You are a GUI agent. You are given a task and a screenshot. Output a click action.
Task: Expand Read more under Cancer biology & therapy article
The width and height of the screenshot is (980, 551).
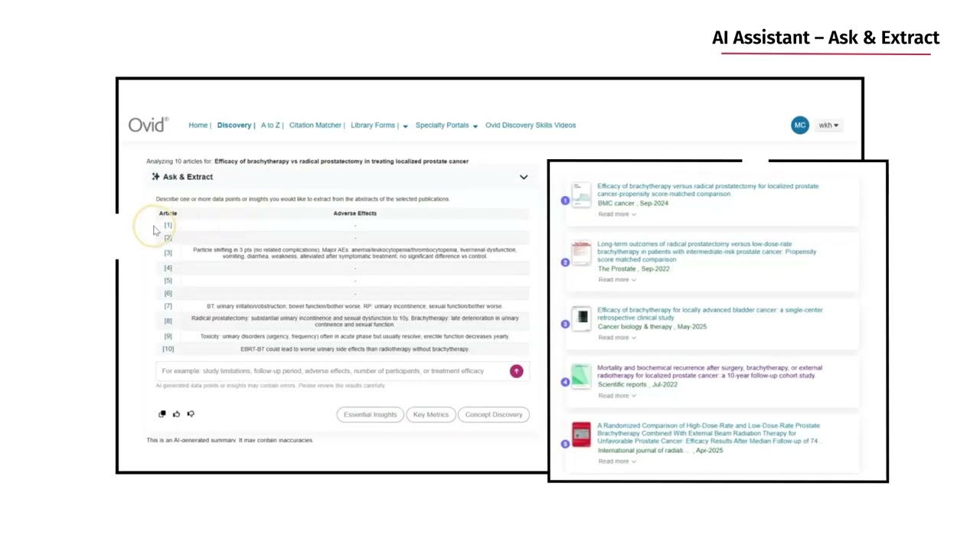click(x=617, y=337)
